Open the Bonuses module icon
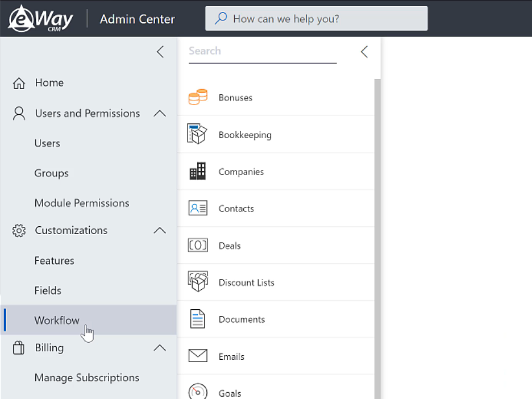532x399 pixels. pyautogui.click(x=198, y=97)
